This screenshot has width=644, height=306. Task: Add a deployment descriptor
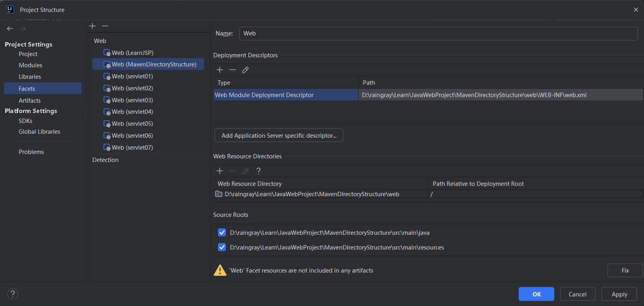tap(220, 70)
